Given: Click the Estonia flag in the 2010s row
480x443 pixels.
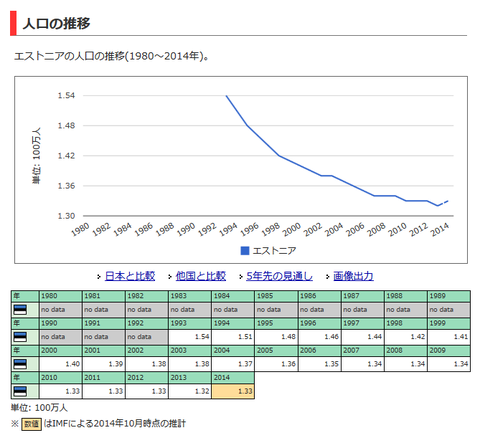Looking at the screenshot, I should point(20,391).
